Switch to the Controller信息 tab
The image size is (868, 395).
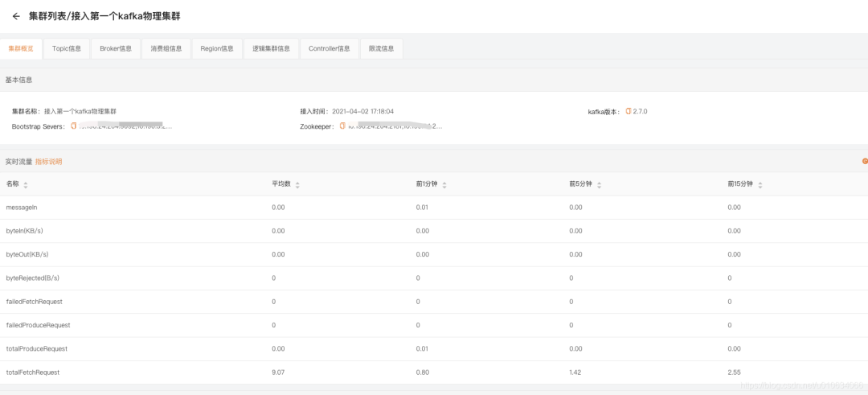pyautogui.click(x=330, y=49)
